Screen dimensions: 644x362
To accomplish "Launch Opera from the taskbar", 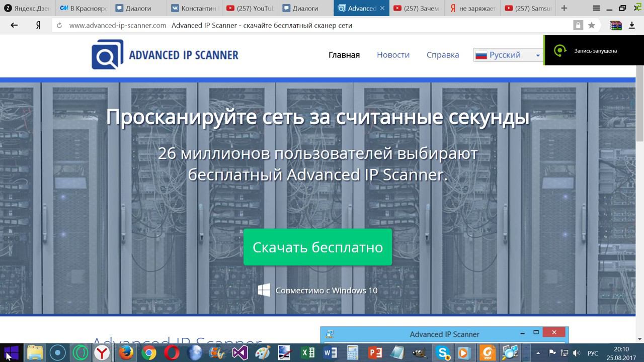I will [172, 352].
